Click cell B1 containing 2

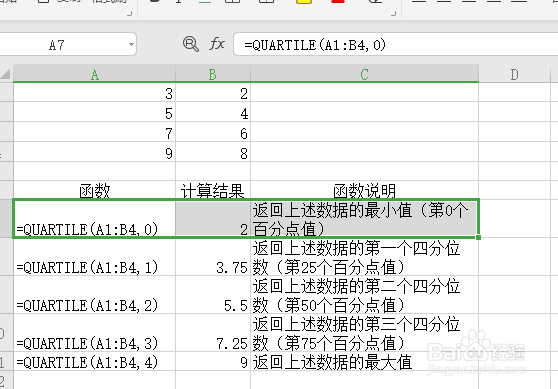[213, 93]
